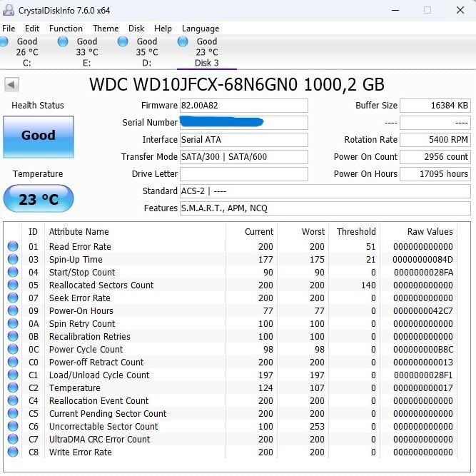This screenshot has height=476, width=476.
Task: Select raw value 0000000028FA
Action: coord(423,273)
